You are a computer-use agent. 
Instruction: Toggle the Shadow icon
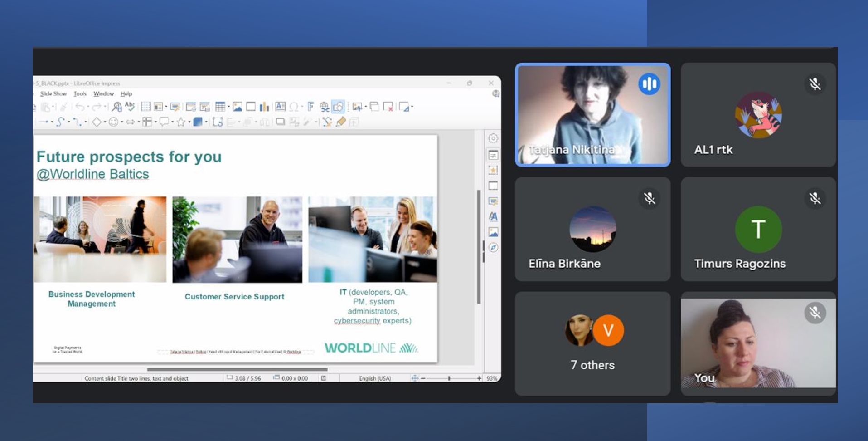tap(281, 122)
